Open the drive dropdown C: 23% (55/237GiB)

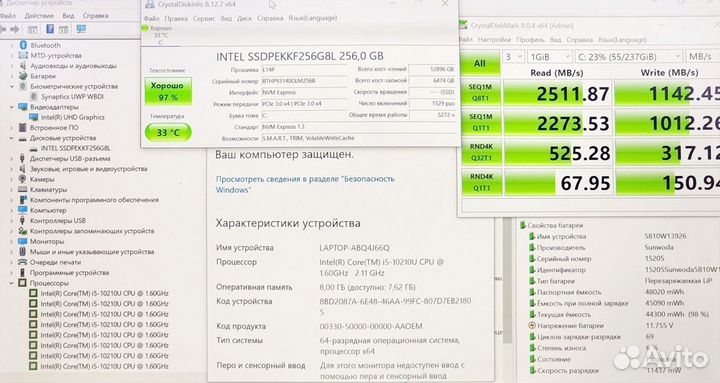(629, 57)
